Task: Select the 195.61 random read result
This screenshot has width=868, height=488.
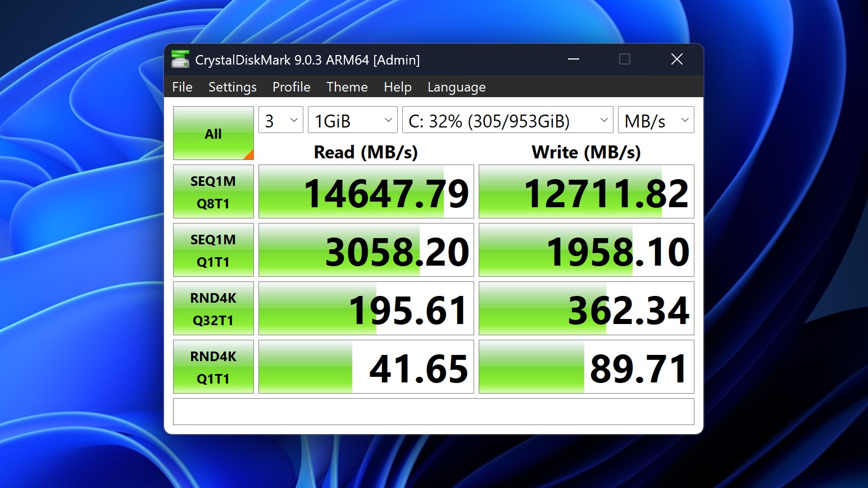Action: [366, 308]
